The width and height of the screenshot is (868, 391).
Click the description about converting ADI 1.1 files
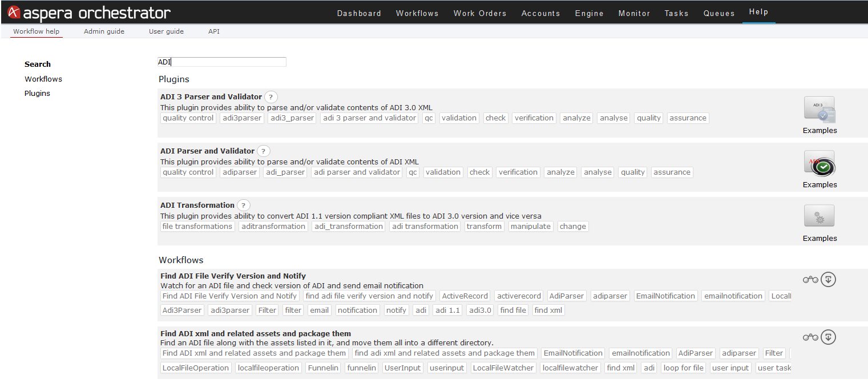click(351, 216)
